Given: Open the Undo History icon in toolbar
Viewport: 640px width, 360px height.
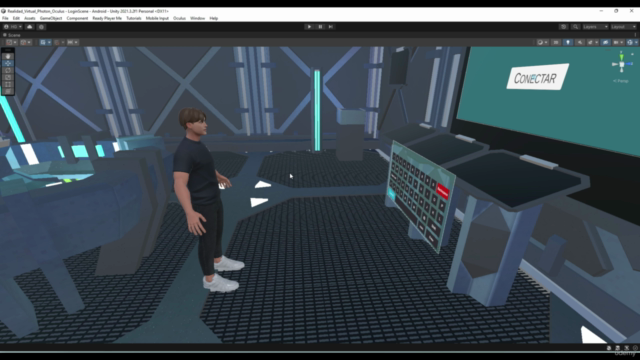Looking at the screenshot, I should pos(563,27).
